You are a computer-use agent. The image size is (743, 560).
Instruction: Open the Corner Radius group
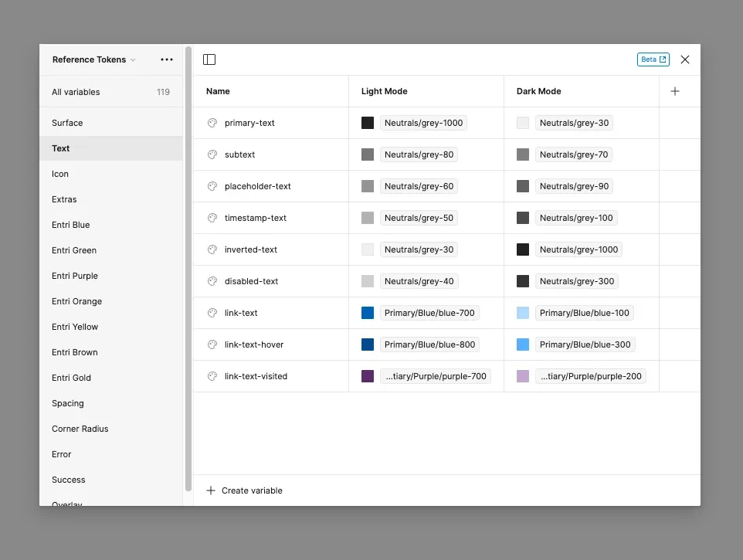click(111, 429)
